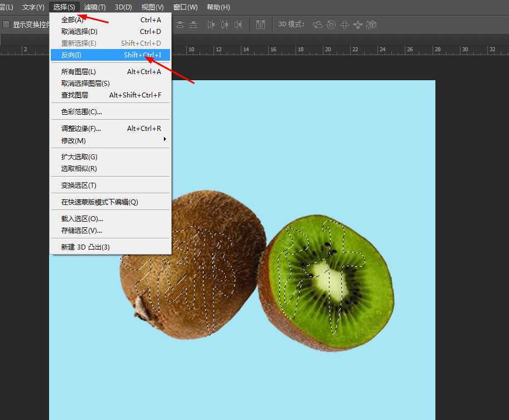Enable the 显示变换控件 checkbox
This screenshot has width=509, height=420.
point(7,25)
